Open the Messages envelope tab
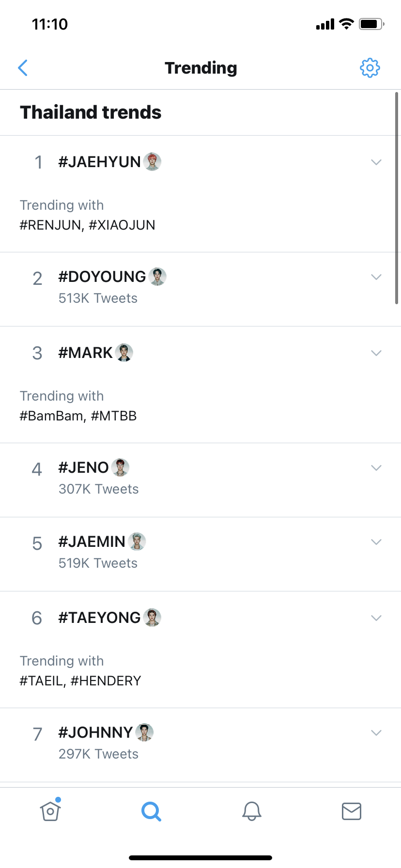This screenshot has width=401, height=868. [x=352, y=811]
